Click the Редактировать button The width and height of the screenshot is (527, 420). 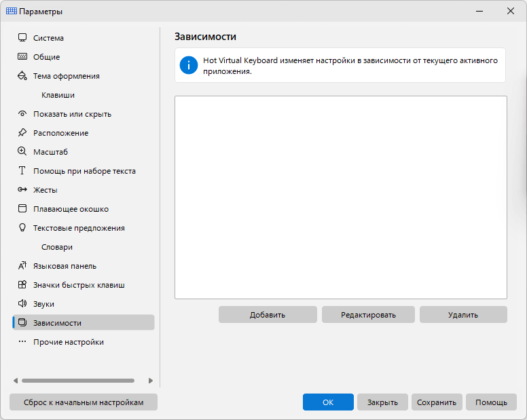[368, 315]
